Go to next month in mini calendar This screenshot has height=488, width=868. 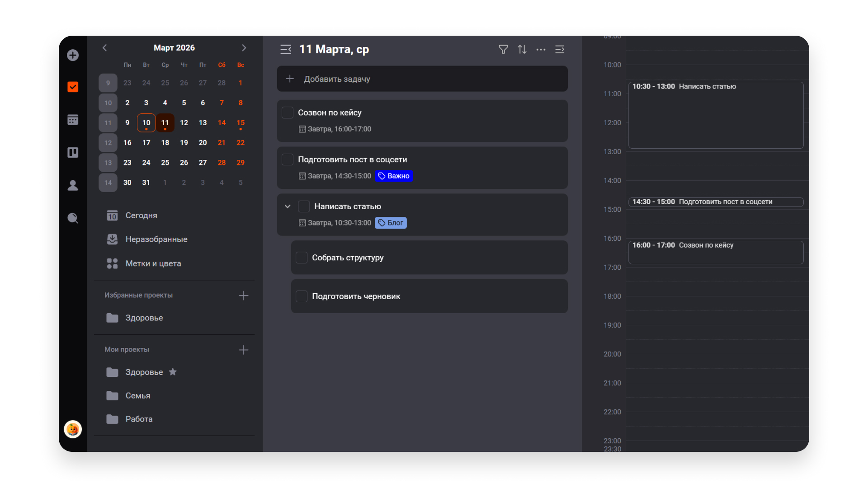(x=244, y=48)
